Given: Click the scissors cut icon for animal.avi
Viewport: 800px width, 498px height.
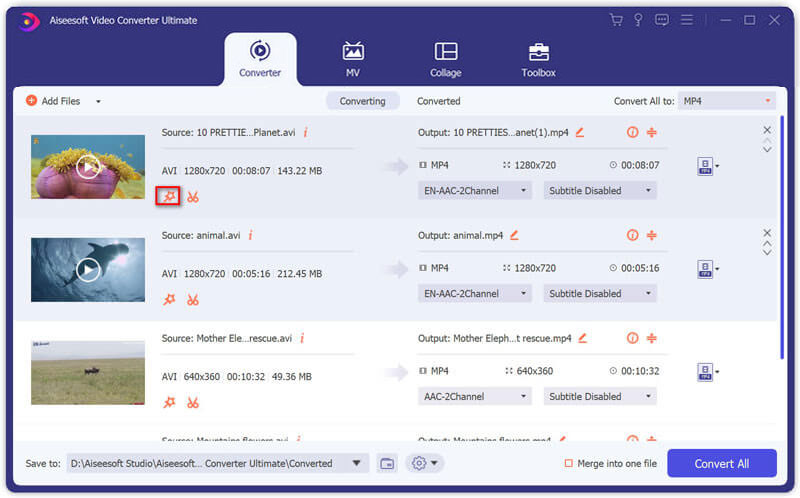Looking at the screenshot, I should tap(193, 299).
